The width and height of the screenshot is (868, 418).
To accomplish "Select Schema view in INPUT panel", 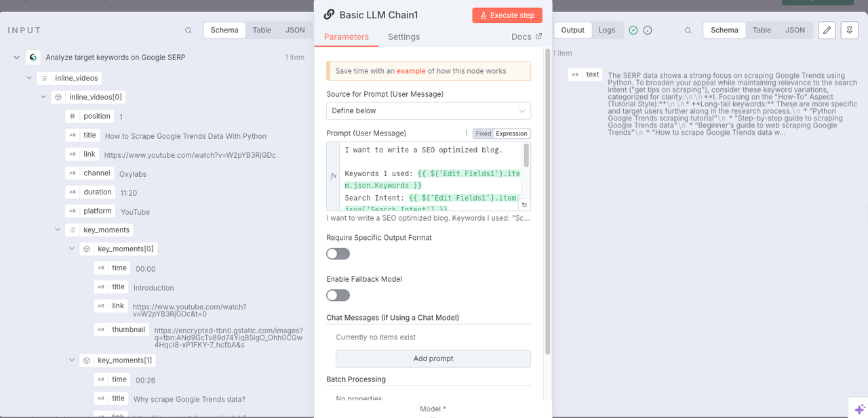I will [x=224, y=30].
